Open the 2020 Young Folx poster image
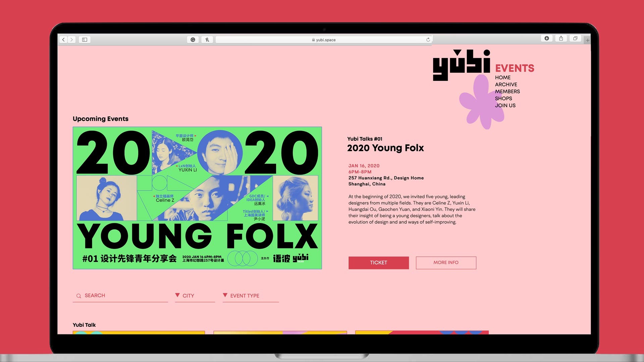Screen dimensions: 644x362 point(197,198)
